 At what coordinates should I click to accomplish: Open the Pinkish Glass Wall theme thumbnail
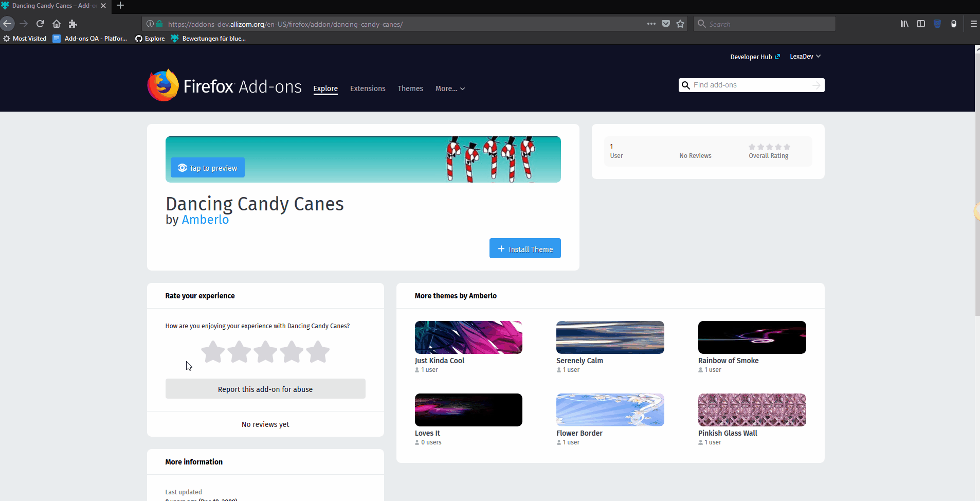click(752, 410)
